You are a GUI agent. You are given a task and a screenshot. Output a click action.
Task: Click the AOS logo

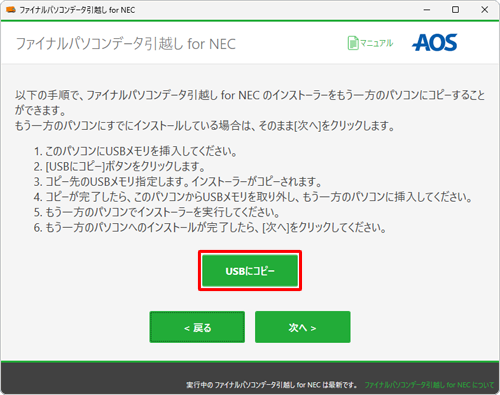pyautogui.click(x=435, y=43)
